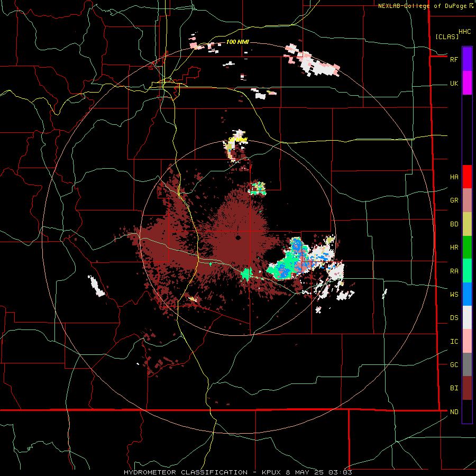The width and height of the screenshot is (476, 476).
Task: Click the black radar site dot
Action: 238,237
